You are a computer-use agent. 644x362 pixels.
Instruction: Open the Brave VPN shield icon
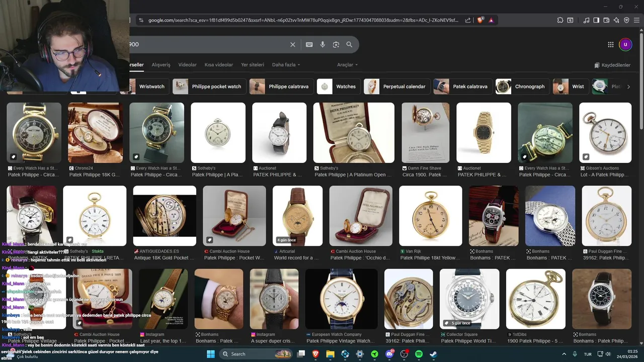tap(626, 20)
